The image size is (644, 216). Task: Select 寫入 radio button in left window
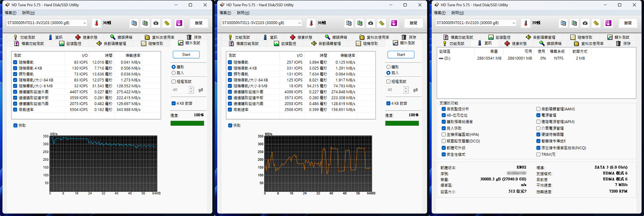174,73
